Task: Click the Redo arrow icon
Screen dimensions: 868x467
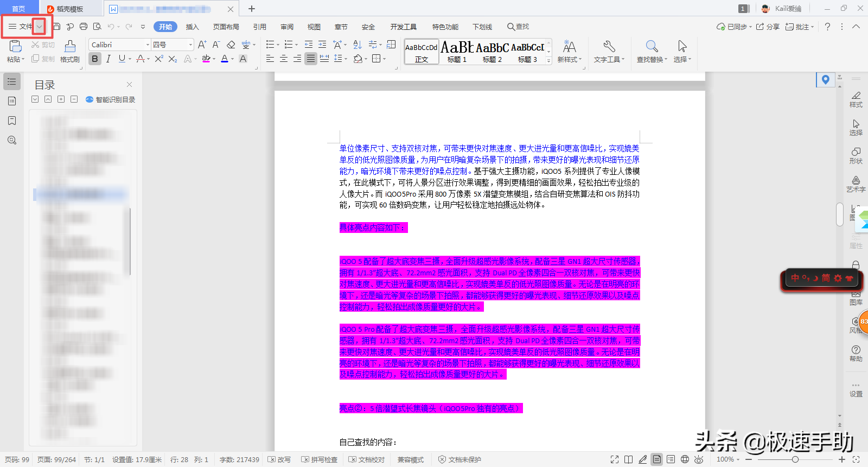Action: (x=129, y=27)
